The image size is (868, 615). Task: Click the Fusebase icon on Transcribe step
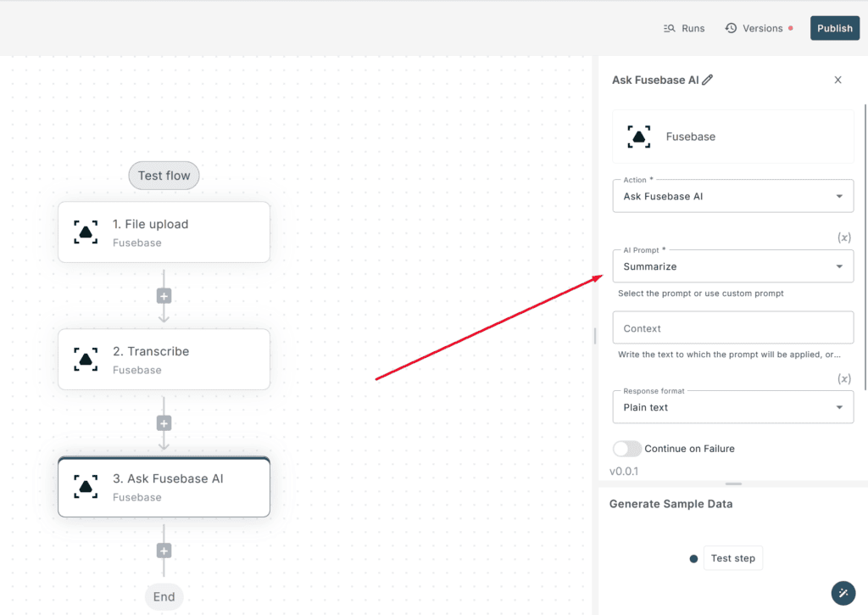pyautogui.click(x=86, y=360)
